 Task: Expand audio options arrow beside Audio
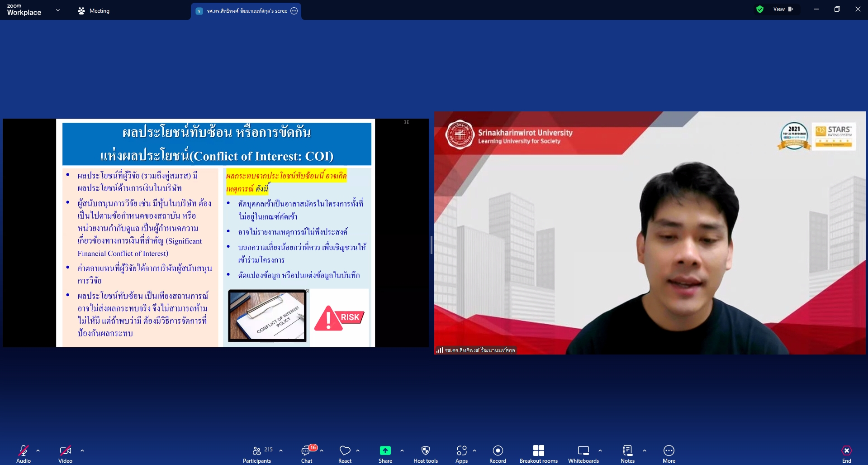click(38, 451)
